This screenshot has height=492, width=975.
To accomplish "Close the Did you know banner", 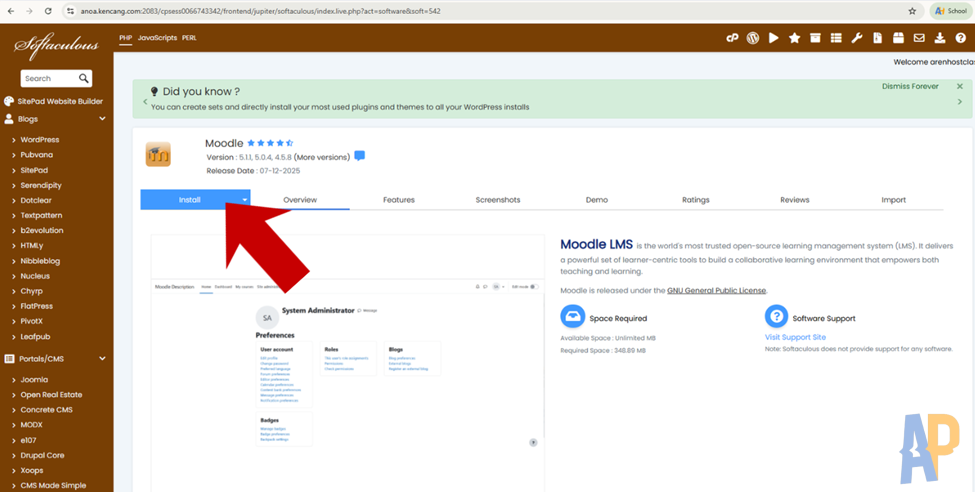I will 960,87.
